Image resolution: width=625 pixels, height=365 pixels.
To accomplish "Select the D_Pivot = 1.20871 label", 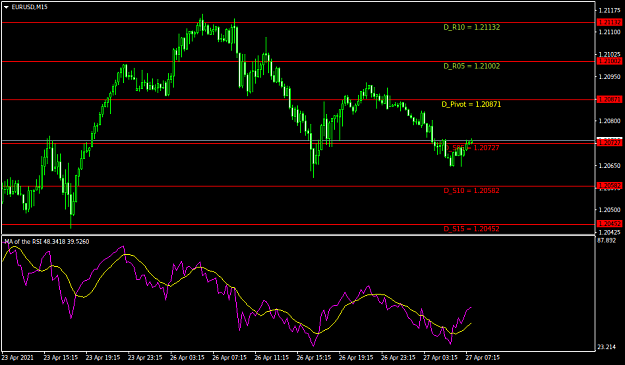I will [x=471, y=104].
